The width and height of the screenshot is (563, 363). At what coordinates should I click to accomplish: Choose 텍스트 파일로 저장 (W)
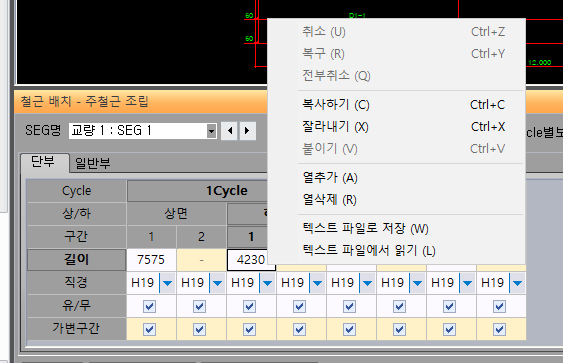tap(396, 229)
